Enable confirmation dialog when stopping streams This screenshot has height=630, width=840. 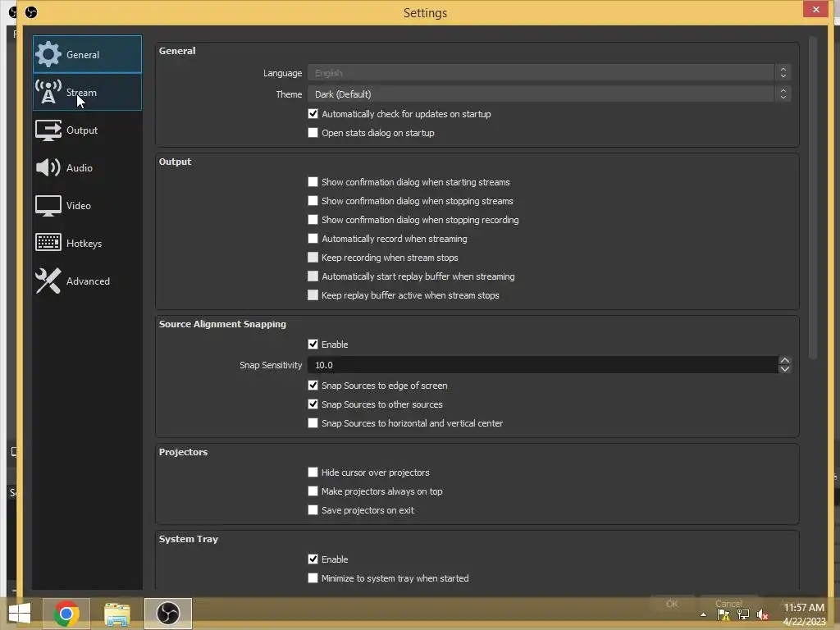point(313,200)
